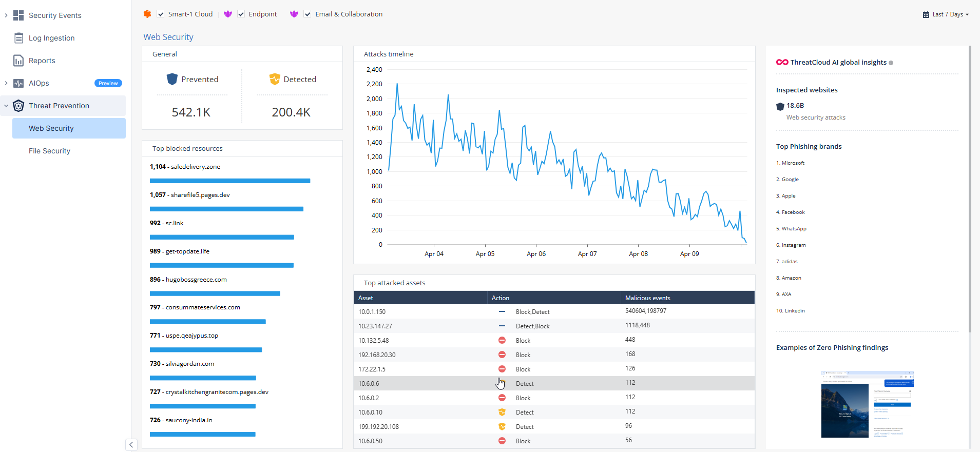Sort by the Malicious events column header
The width and height of the screenshot is (980, 452).
647,298
